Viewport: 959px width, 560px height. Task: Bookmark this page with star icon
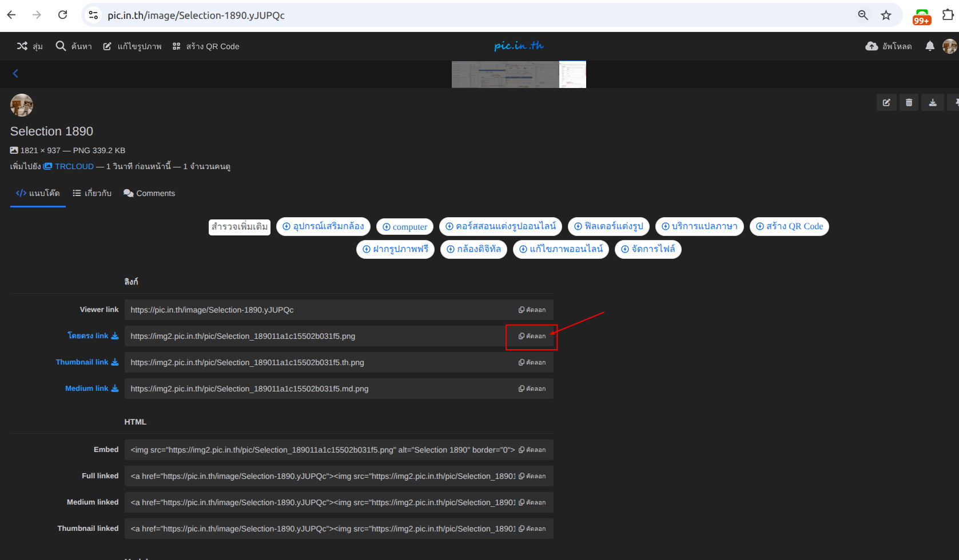tap(886, 15)
